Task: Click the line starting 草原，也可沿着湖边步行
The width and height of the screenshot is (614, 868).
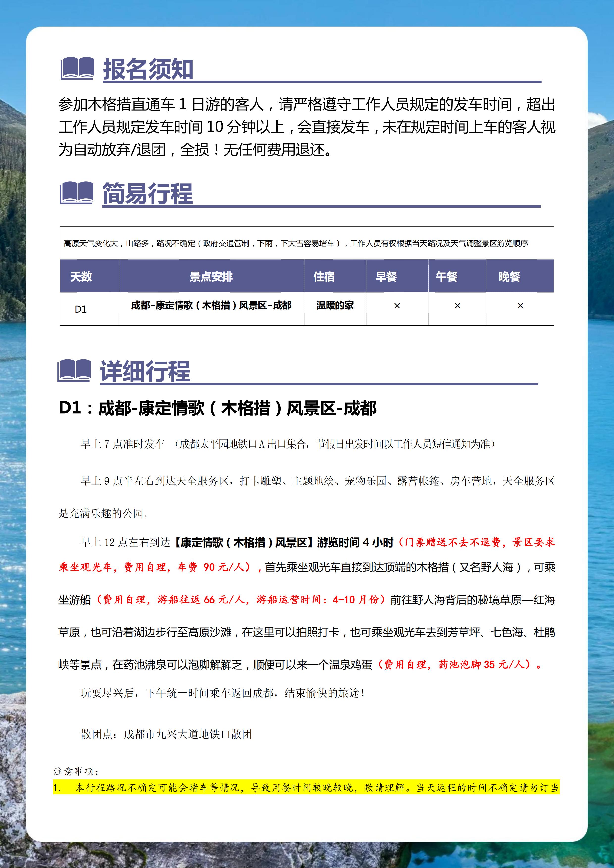Action: tap(307, 632)
